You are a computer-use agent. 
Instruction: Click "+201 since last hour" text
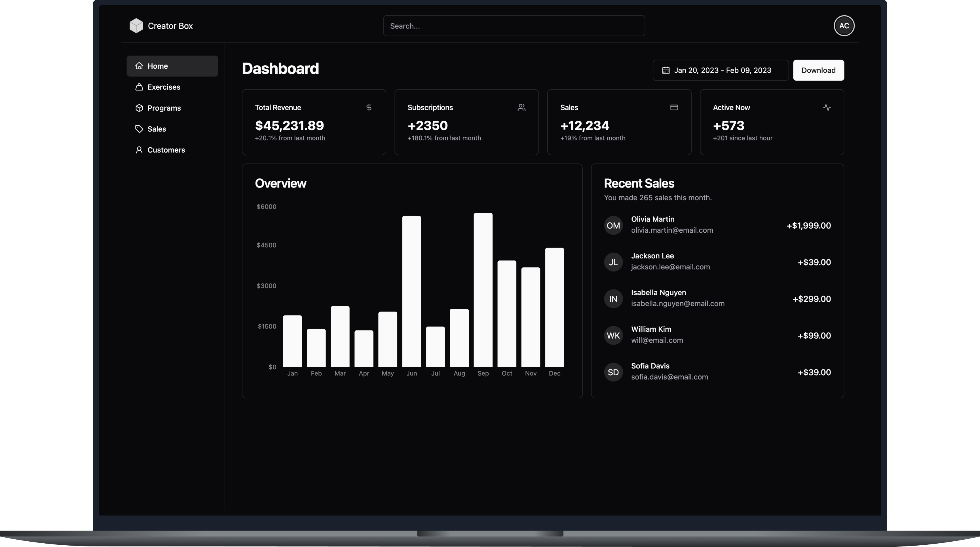coord(743,138)
